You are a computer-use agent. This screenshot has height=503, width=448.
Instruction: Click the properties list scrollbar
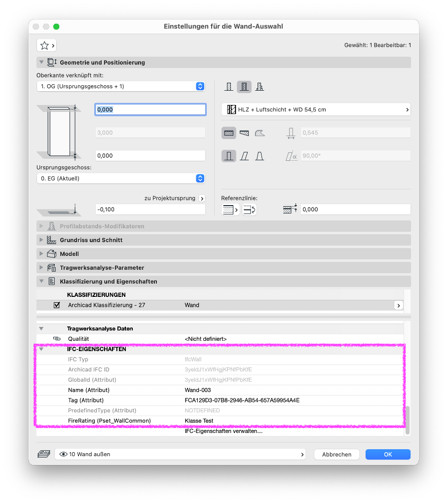(x=408, y=420)
